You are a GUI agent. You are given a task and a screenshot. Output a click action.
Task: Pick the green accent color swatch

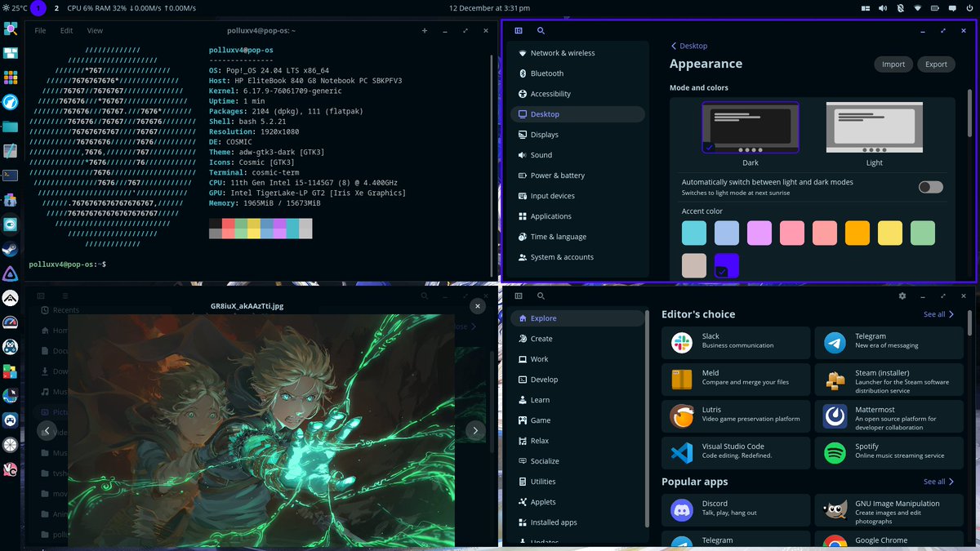[923, 233]
